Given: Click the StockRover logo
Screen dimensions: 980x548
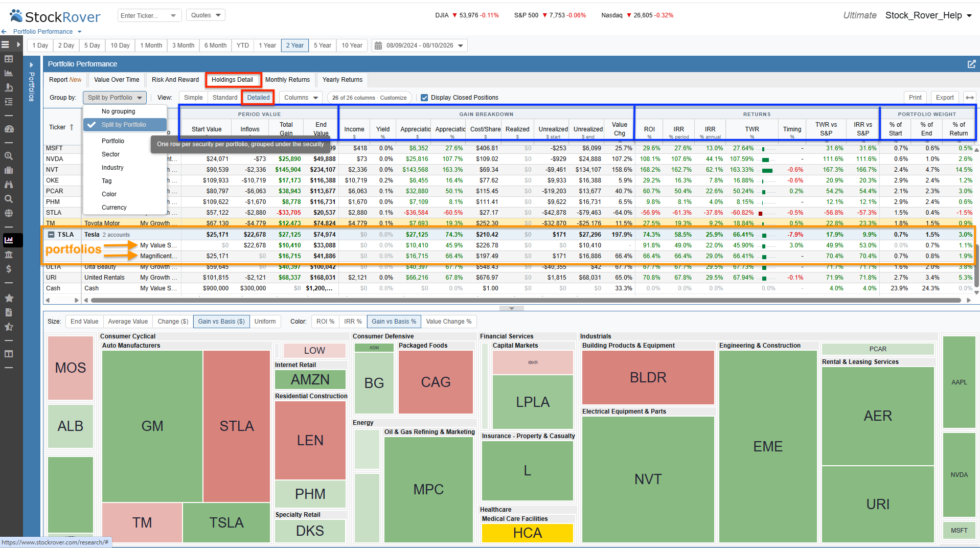Looking at the screenshot, I should 56,16.
